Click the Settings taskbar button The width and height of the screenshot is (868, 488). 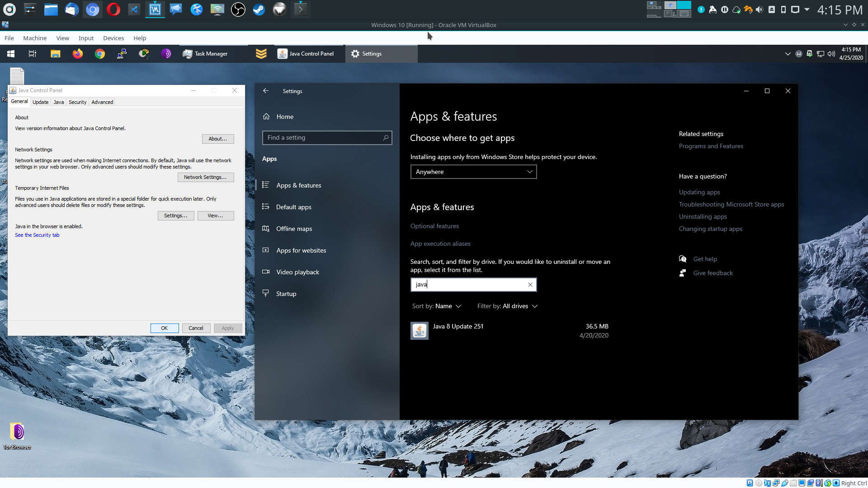point(381,54)
